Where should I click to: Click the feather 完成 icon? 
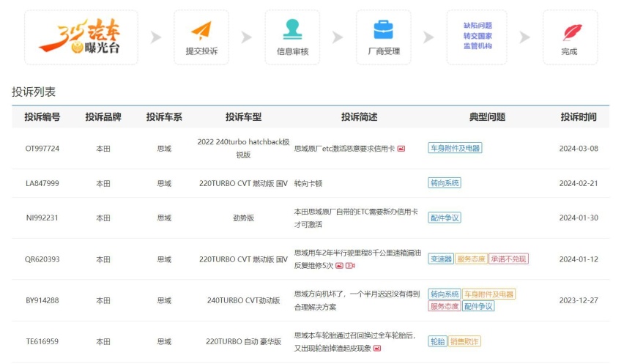[572, 31]
